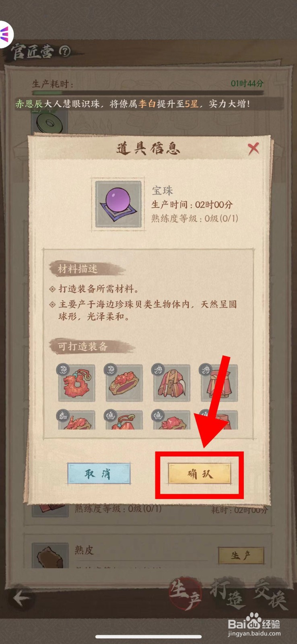Tap the back arrow at bottom left
This screenshot has height=644, width=297.
(x=21, y=598)
